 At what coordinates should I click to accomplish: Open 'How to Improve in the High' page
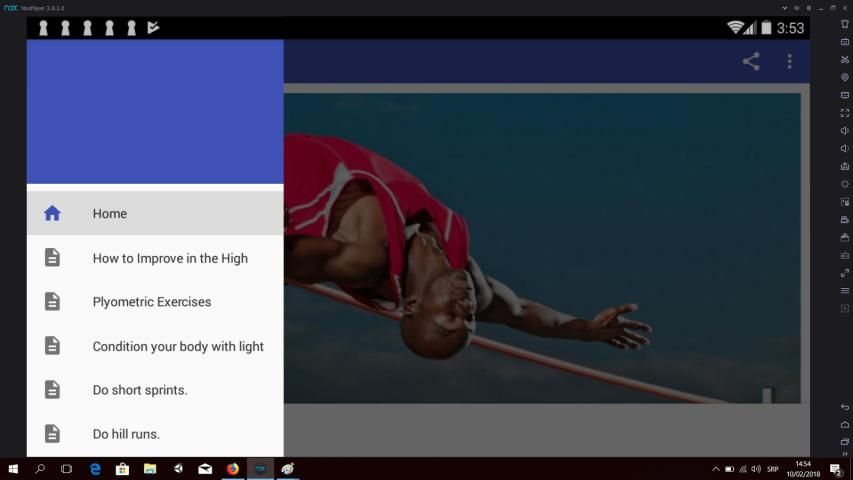tap(170, 258)
